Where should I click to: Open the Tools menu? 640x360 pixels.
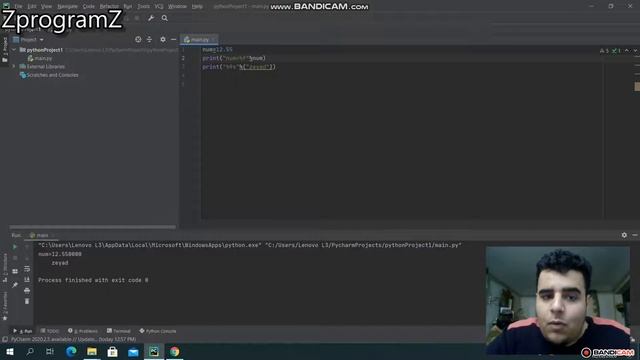(x=143, y=7)
